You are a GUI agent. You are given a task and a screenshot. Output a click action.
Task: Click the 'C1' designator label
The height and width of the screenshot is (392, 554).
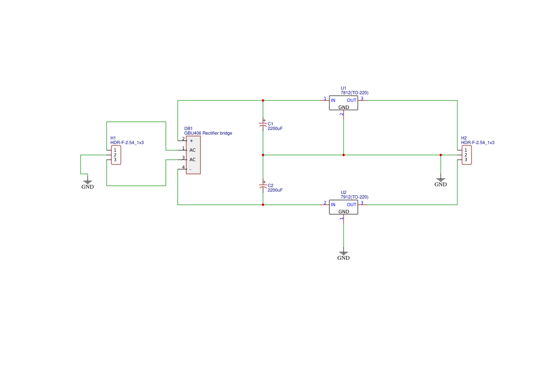[270, 124]
